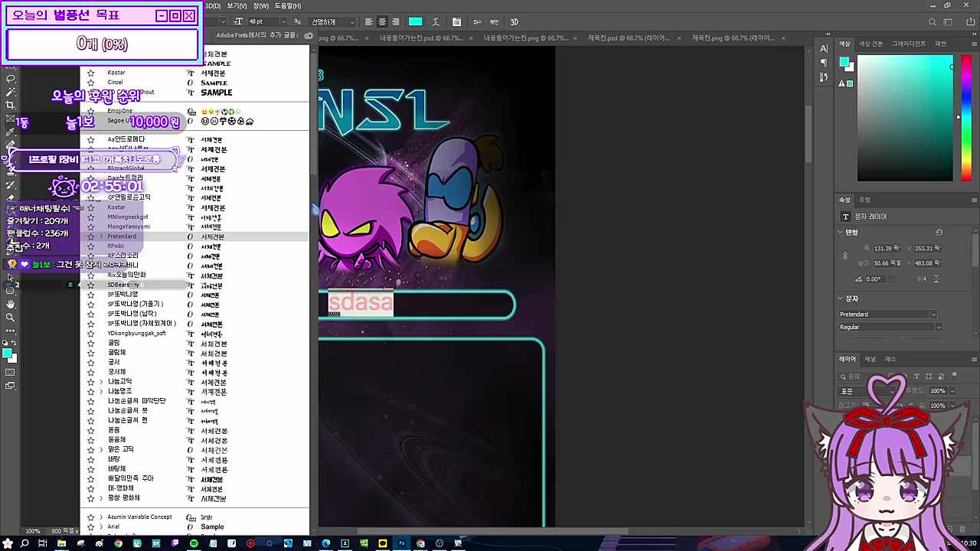The height and width of the screenshot is (551, 980).
Task: Favorite the 돋움 font star
Action: [91, 431]
